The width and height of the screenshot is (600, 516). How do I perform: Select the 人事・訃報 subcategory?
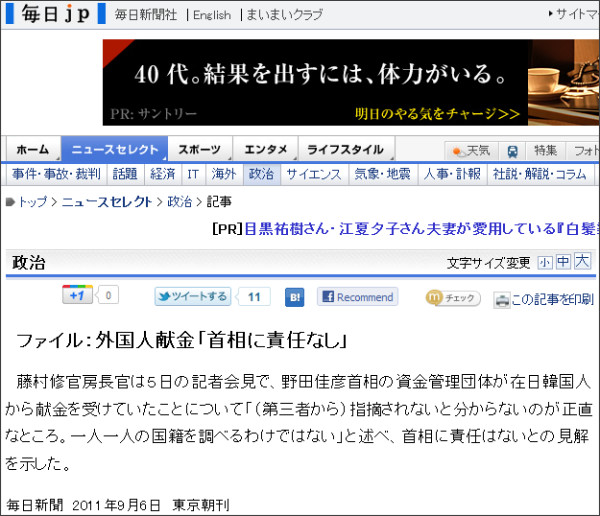(x=452, y=174)
